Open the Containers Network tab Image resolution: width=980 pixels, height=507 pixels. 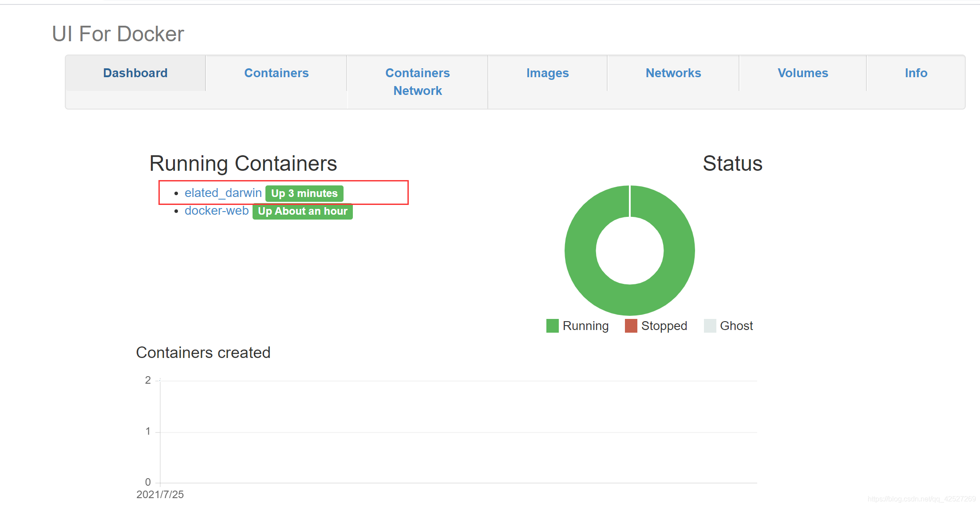[417, 82]
